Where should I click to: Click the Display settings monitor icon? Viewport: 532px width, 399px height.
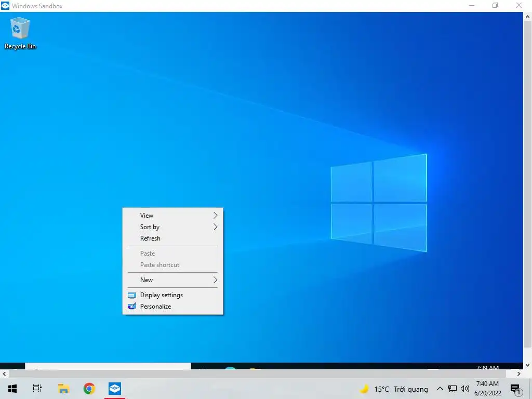(131, 295)
